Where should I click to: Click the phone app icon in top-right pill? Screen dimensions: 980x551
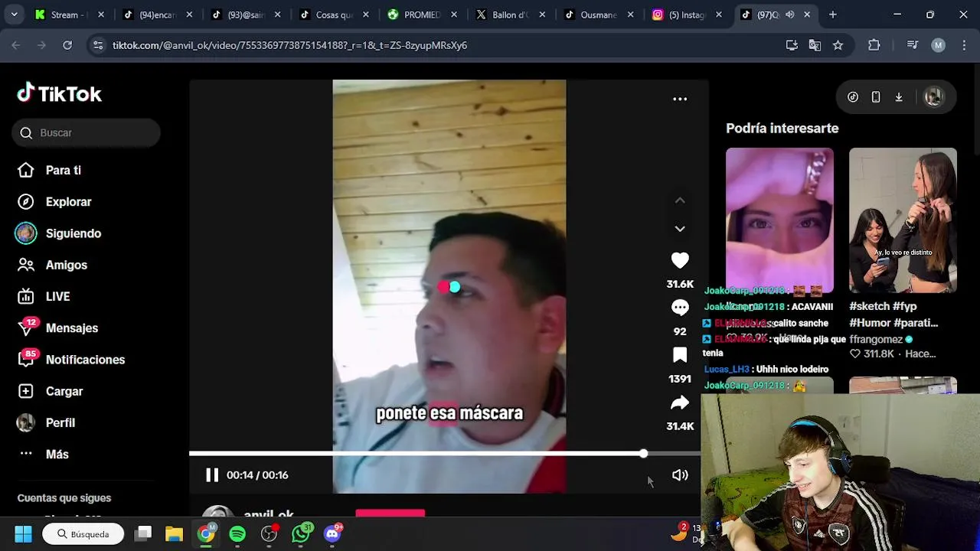coord(876,97)
